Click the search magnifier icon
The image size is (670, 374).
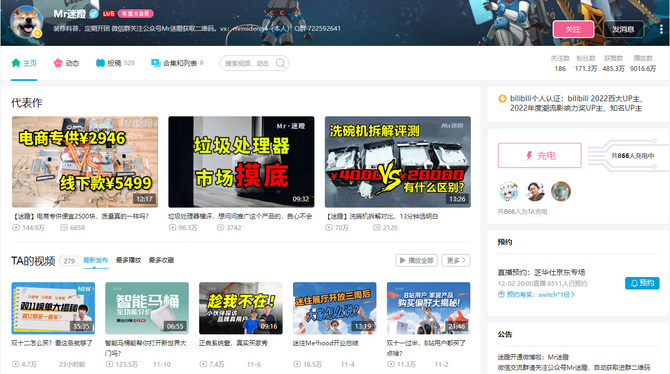[x=280, y=63]
